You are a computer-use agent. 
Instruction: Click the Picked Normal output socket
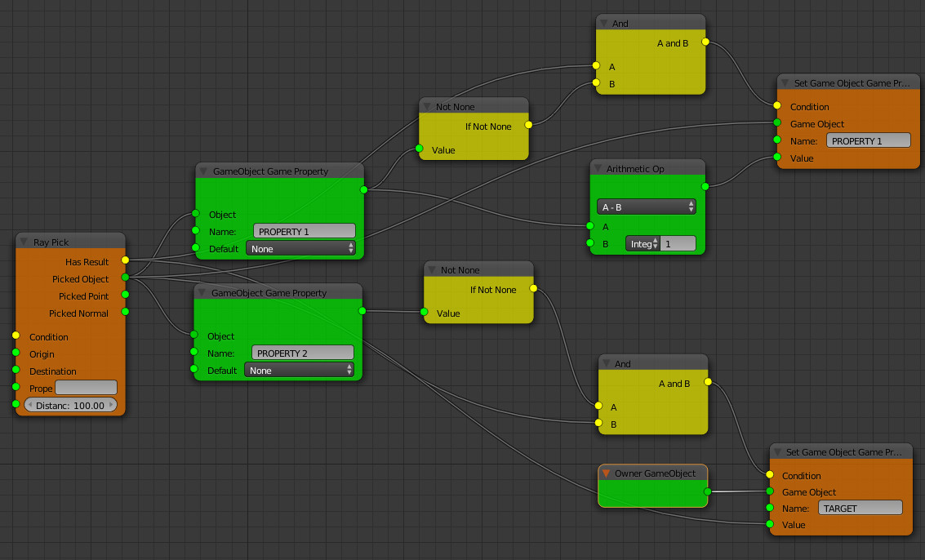pos(125,313)
